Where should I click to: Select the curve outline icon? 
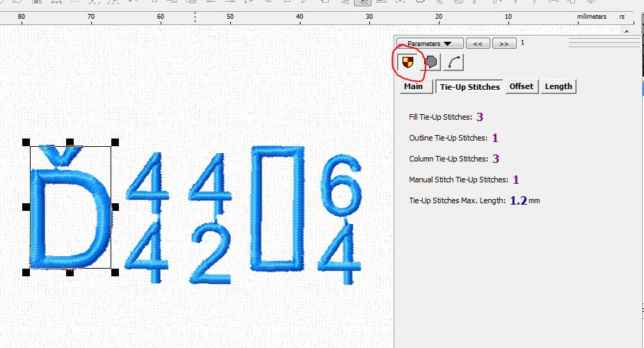[454, 63]
